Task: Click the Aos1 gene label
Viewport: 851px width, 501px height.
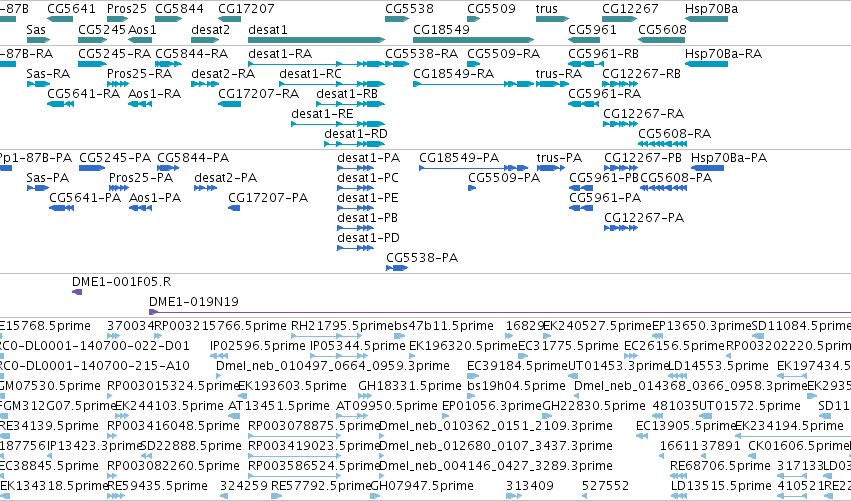Action: [142, 30]
